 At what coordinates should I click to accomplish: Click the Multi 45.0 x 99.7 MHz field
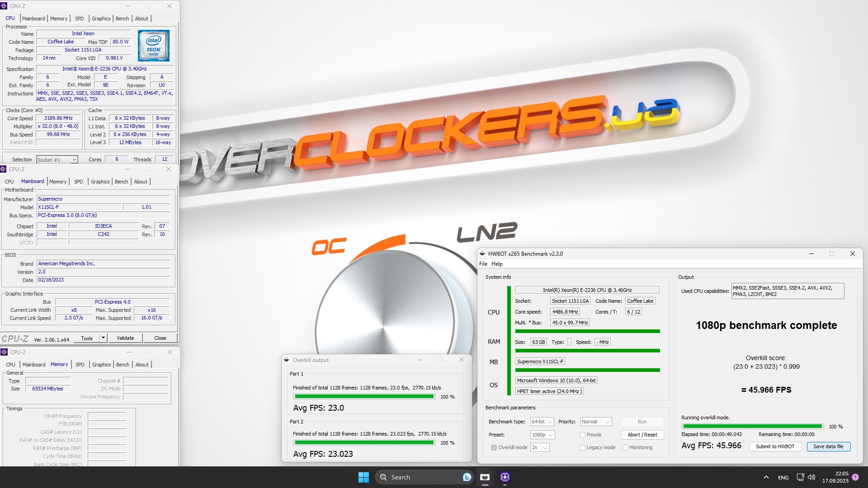570,323
